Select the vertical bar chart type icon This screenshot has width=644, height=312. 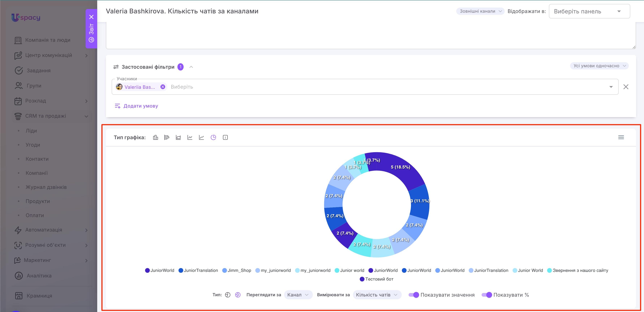156,137
